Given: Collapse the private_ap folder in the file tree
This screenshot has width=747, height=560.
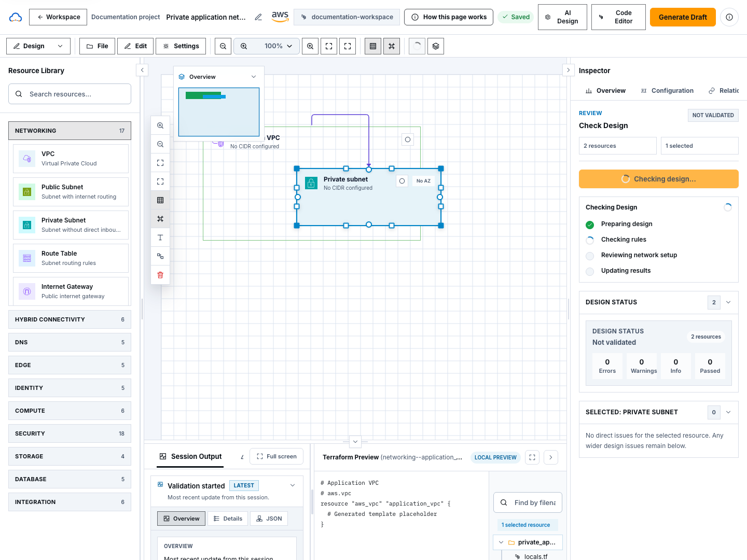Looking at the screenshot, I should [501, 542].
